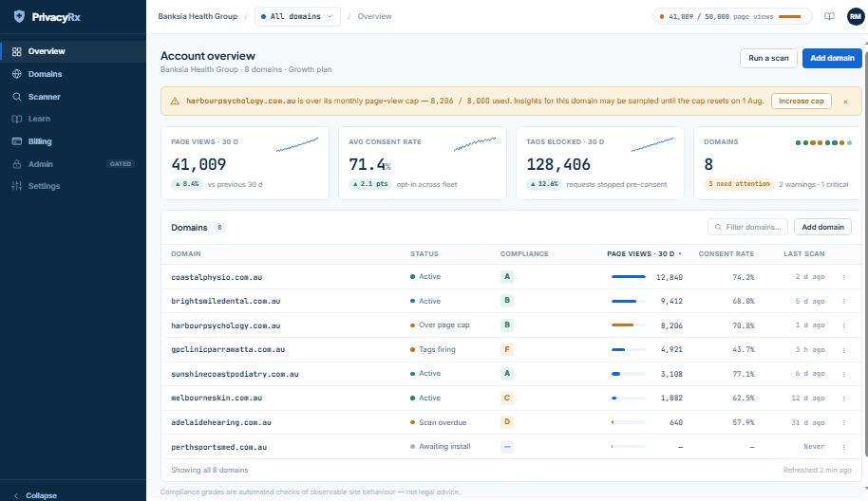Click the PrivacyRx shield logo
Viewport: 868px width, 501px height.
pyautogui.click(x=19, y=16)
